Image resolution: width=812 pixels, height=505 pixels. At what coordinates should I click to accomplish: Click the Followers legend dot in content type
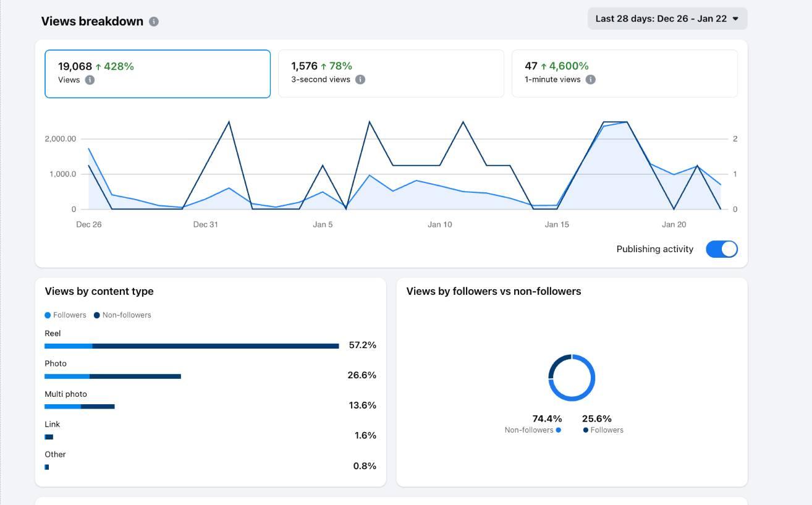coord(48,315)
